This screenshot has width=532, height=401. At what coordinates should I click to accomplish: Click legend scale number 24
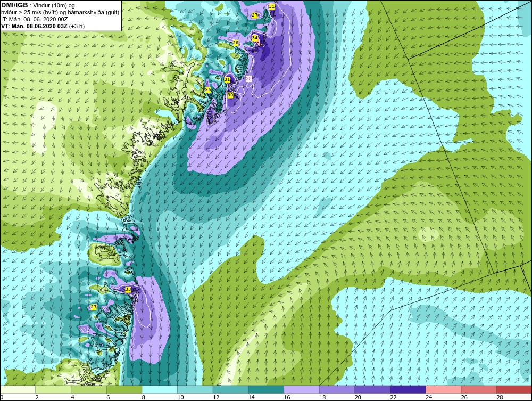(428, 397)
